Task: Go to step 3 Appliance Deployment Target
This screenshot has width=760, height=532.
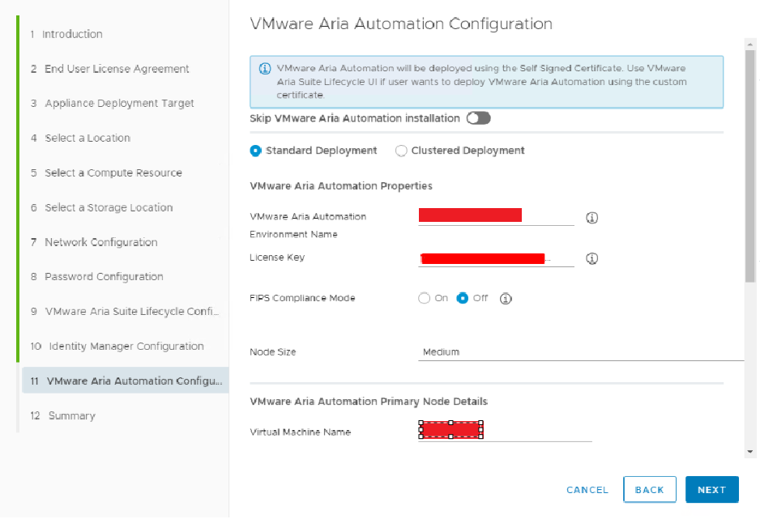Action: 112,103
